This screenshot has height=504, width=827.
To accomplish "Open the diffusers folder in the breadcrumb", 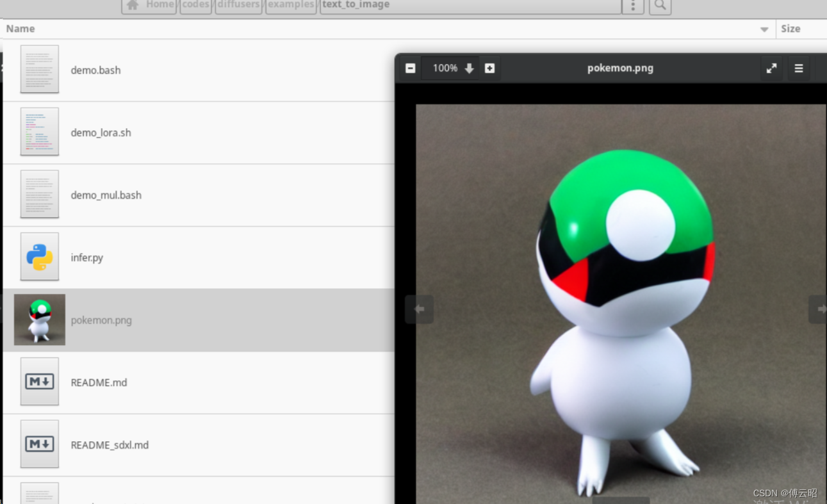I will coord(238,4).
